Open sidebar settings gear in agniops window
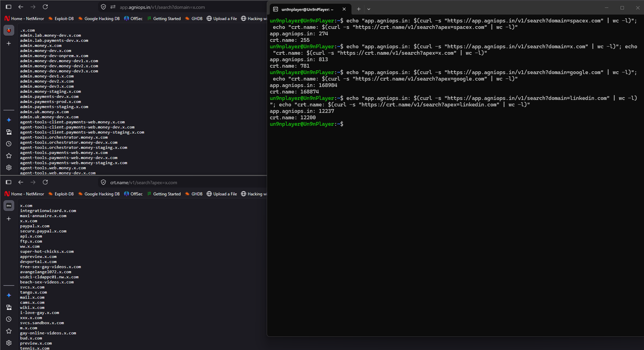Viewport: 644px width, 350px height. 9,167
